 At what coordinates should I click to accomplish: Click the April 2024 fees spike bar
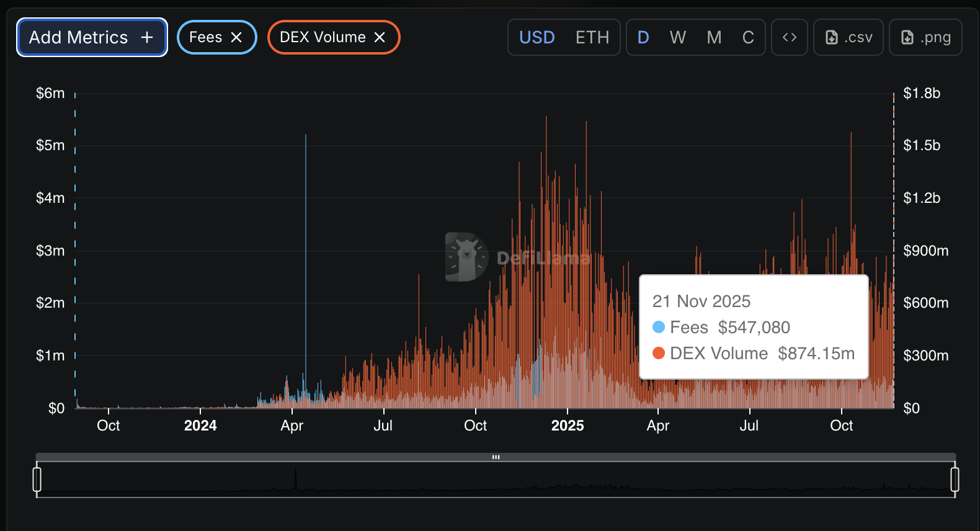pyautogui.click(x=305, y=248)
